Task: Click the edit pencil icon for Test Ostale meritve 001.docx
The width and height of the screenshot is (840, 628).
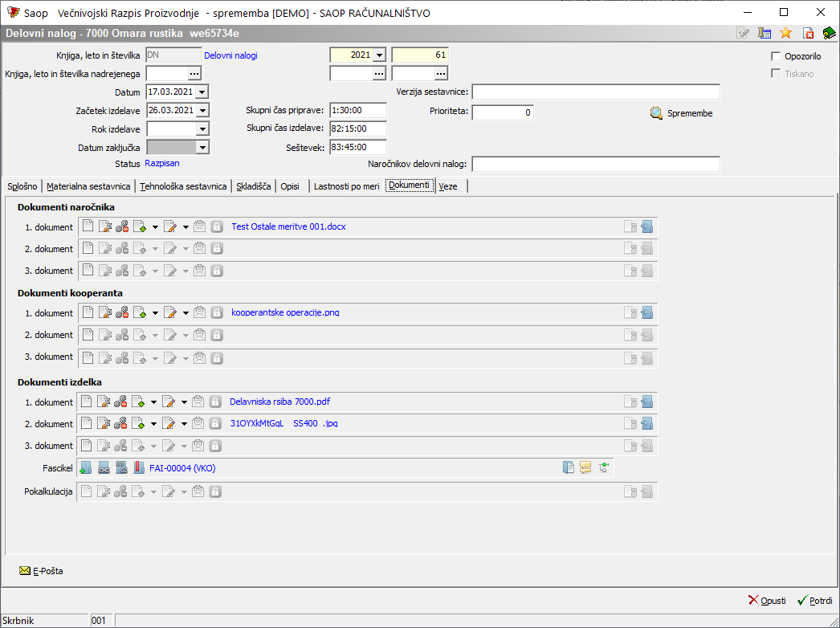Action: (x=169, y=226)
